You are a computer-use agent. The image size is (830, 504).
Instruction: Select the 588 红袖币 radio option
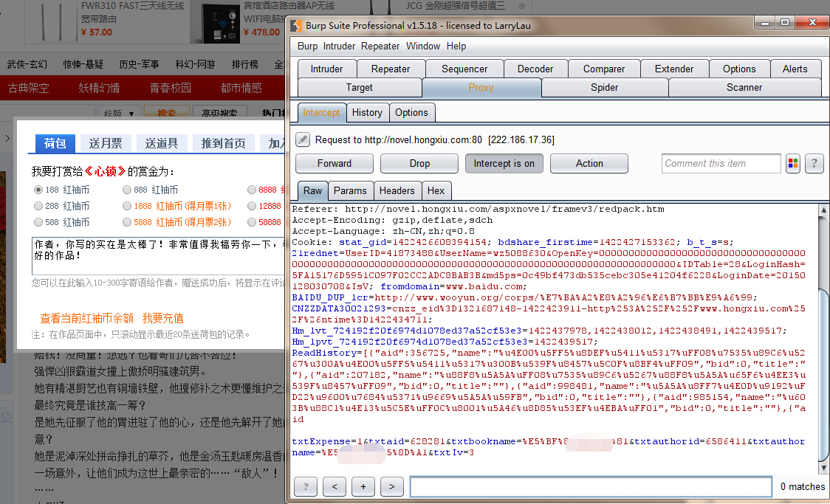click(38, 222)
